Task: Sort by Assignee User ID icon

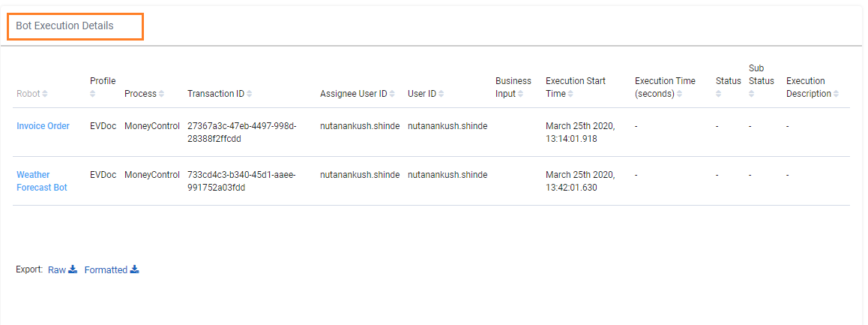Action: click(392, 95)
